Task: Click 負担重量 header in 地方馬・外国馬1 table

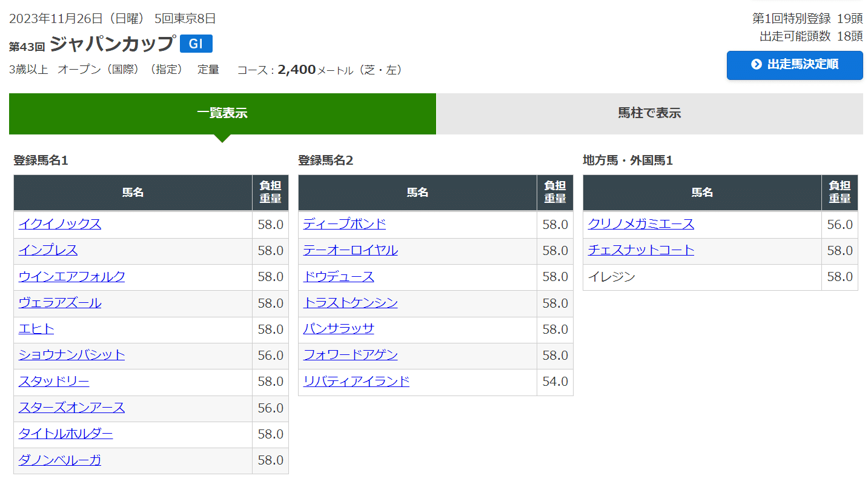Action: coord(840,193)
